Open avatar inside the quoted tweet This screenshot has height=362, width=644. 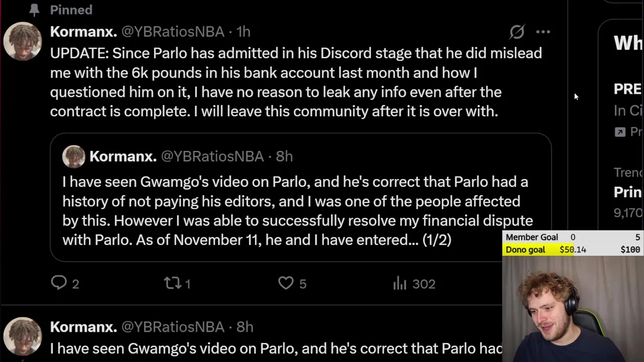(x=73, y=156)
